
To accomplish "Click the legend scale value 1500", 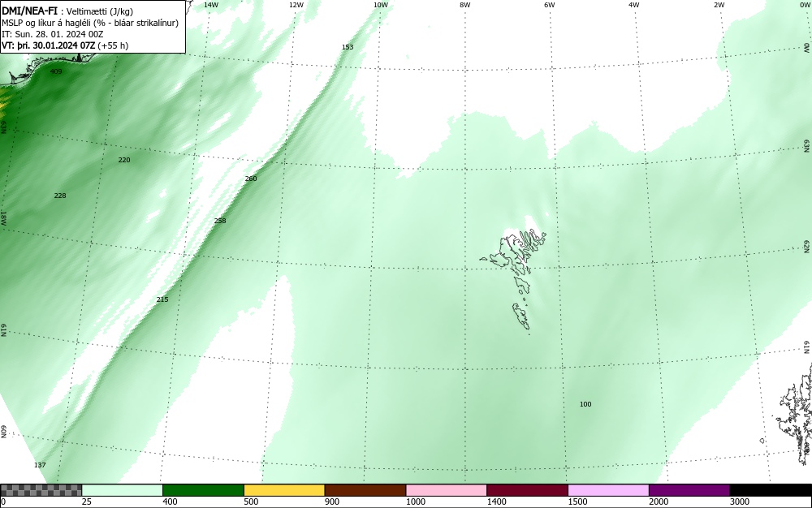I will coord(577,502).
